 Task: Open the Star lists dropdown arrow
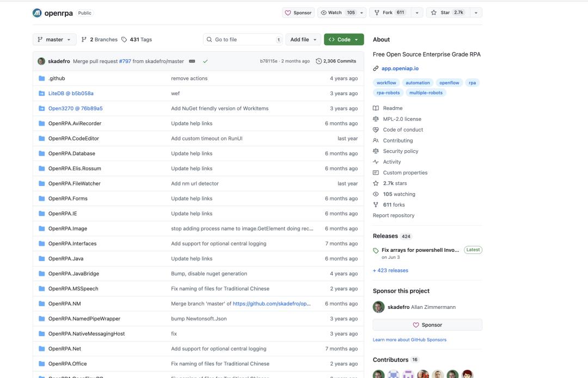coord(476,13)
